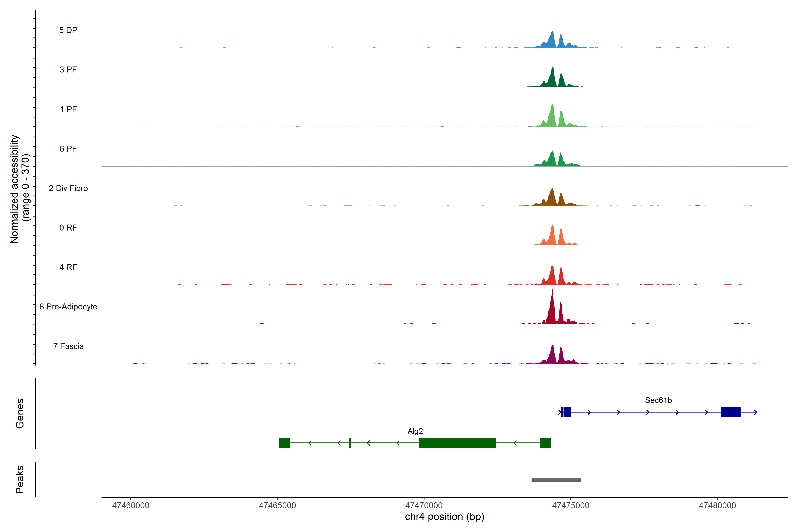Click the chr4 position (bp) axis title
Viewport: 798px width, 532px height.
[x=444, y=517]
